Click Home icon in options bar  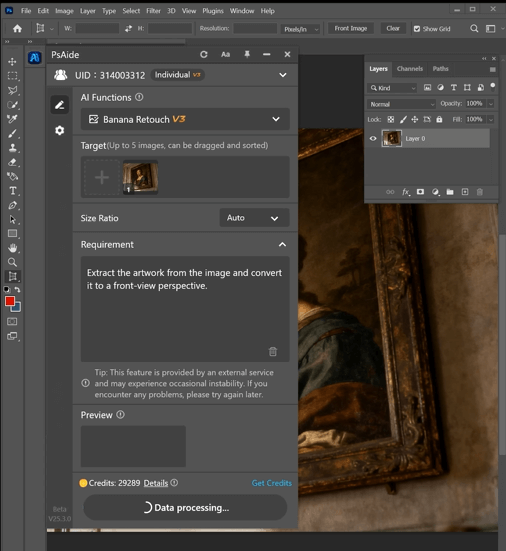tap(17, 28)
